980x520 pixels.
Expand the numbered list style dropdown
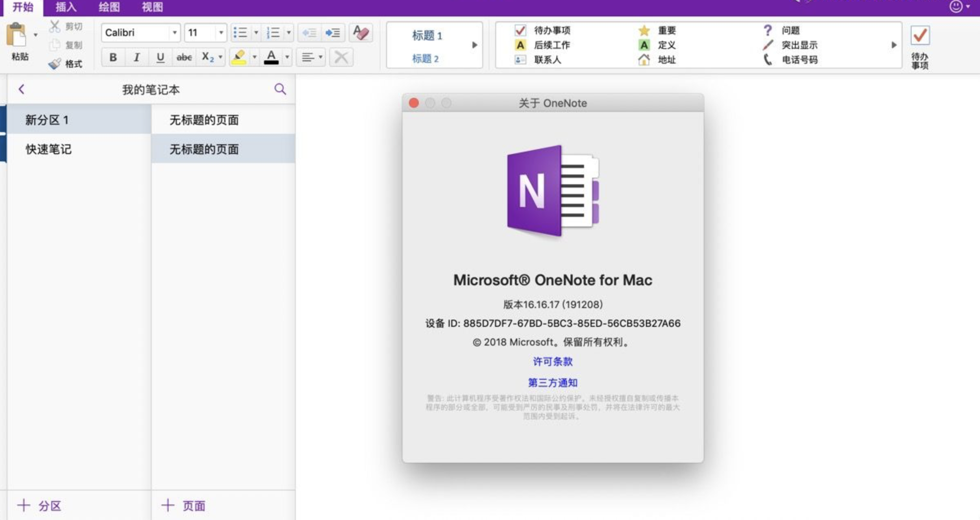289,33
